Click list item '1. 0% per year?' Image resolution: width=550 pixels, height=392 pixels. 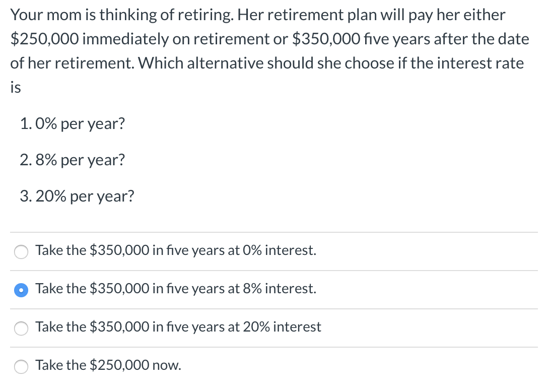pyautogui.click(x=72, y=123)
